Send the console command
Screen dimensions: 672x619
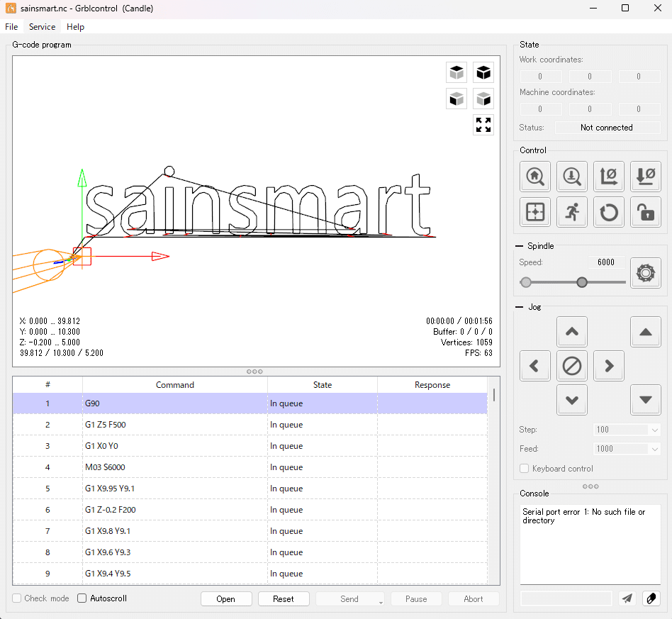click(627, 598)
